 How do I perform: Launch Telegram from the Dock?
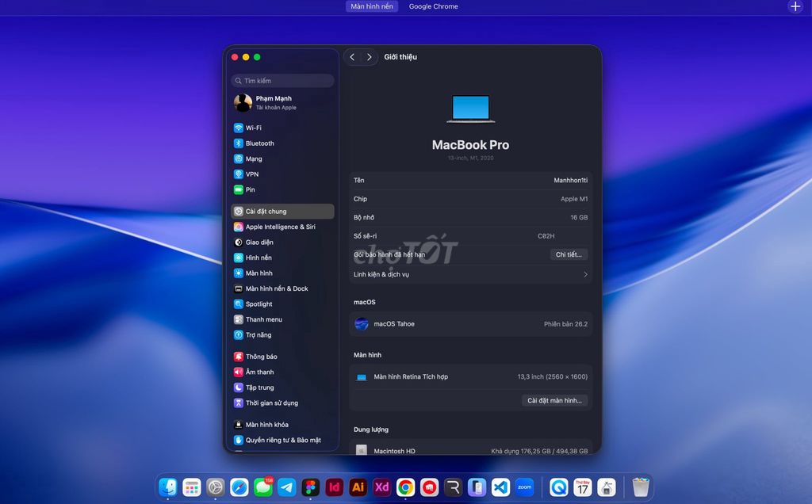286,487
